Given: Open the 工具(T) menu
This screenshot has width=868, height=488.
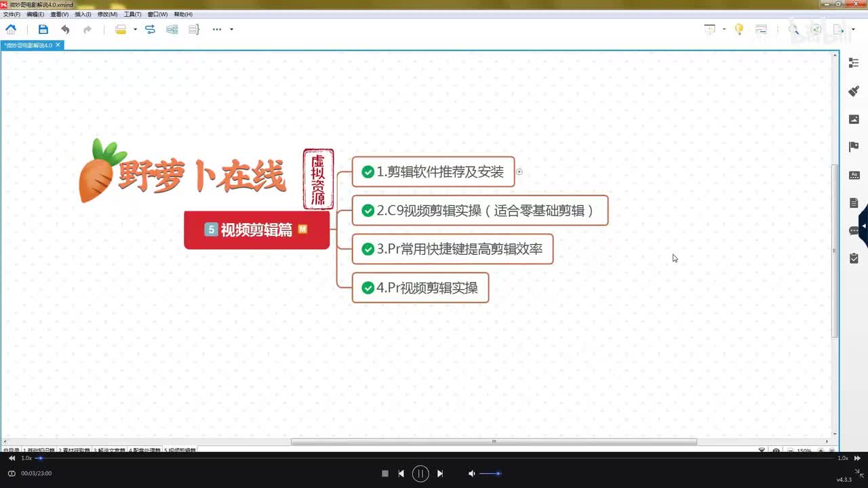Looking at the screenshot, I should coord(132,14).
